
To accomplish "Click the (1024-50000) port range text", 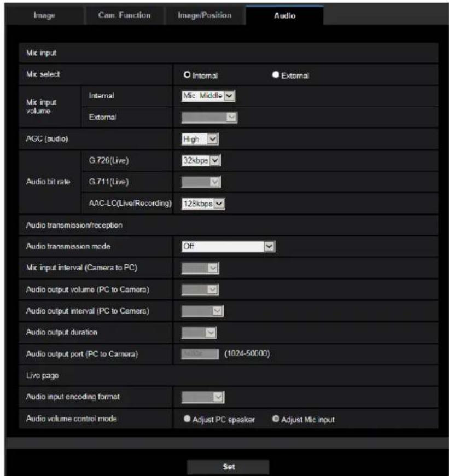I will tap(247, 353).
